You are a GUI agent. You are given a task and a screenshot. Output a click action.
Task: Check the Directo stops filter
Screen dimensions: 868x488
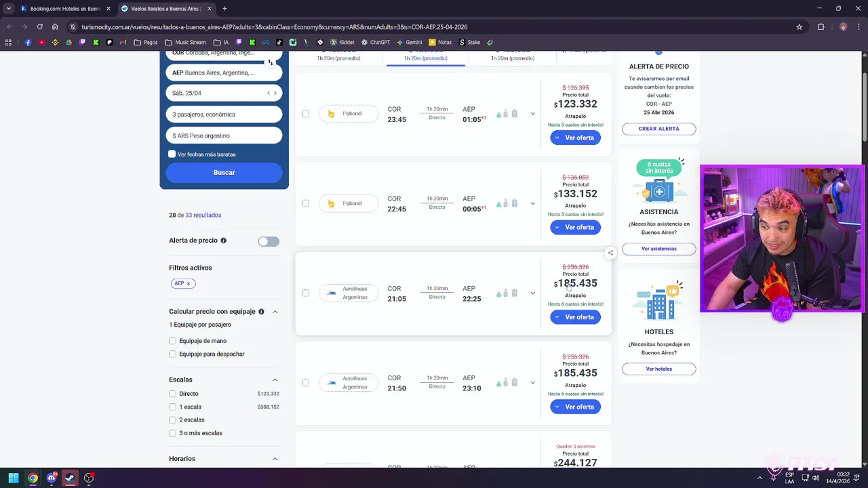(173, 394)
